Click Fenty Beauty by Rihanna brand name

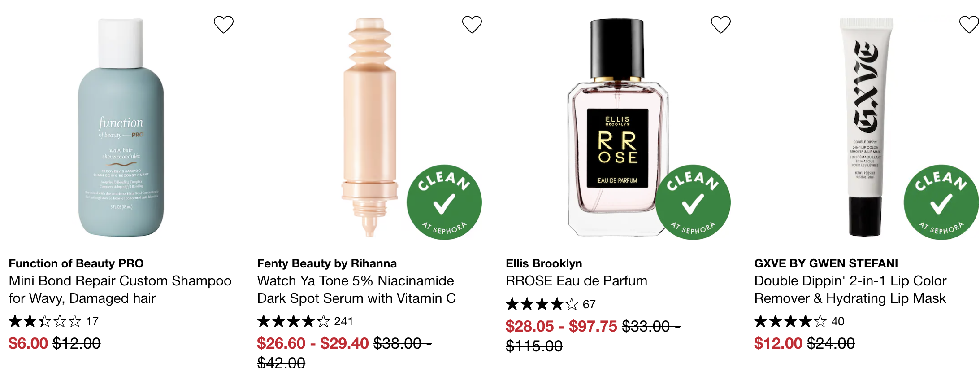327,263
